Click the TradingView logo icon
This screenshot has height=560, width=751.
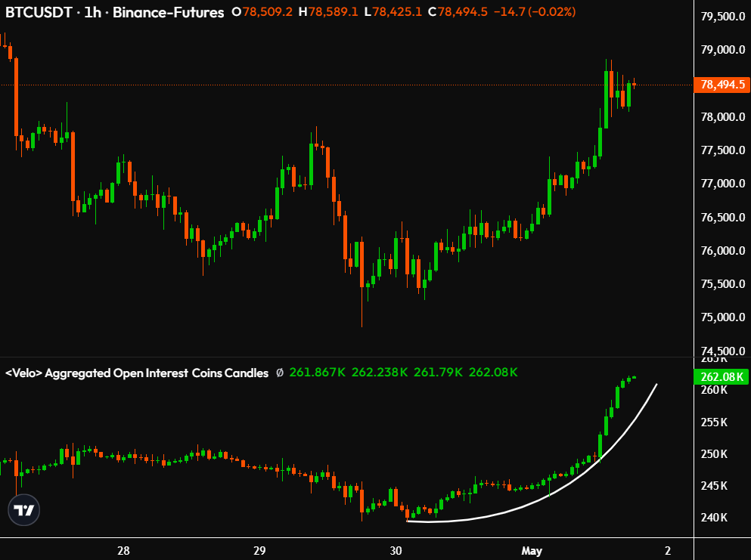(x=24, y=509)
